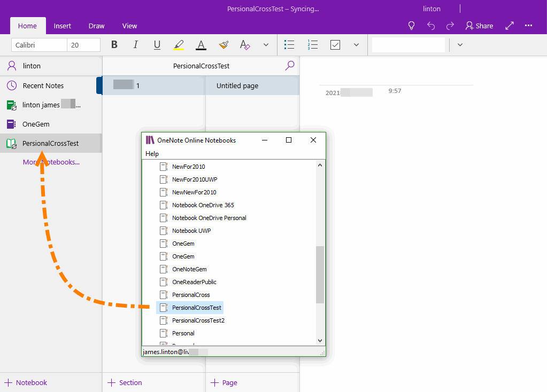Click the Tell Me lightbulb icon
The image size is (547, 392).
pyautogui.click(x=411, y=26)
